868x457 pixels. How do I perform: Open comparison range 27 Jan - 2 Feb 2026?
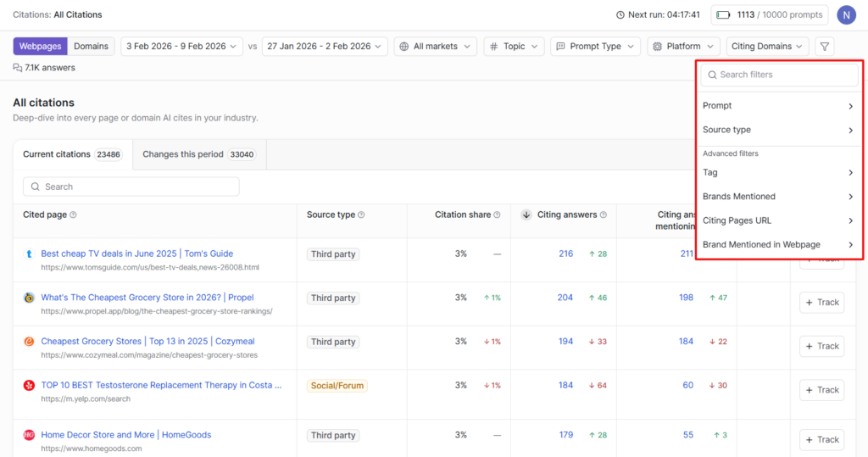(325, 47)
